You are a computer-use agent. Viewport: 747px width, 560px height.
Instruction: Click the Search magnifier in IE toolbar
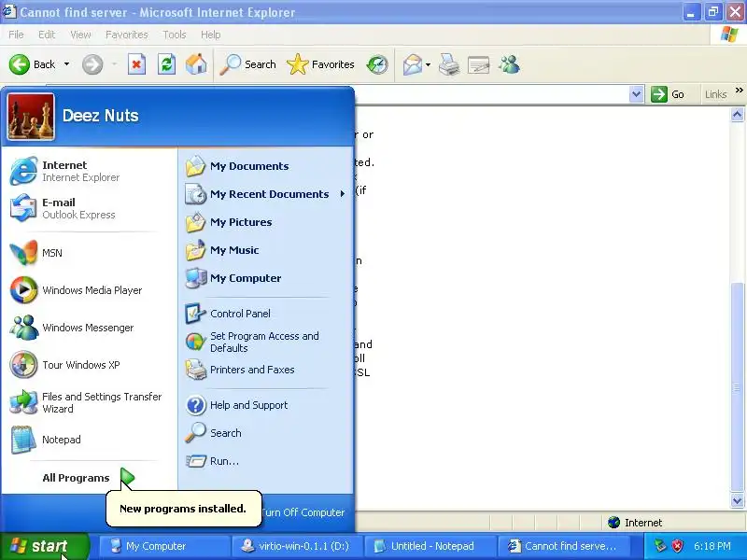[231, 64]
